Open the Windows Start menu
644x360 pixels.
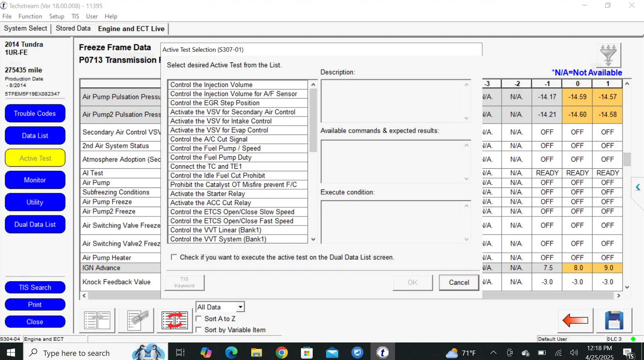11,353
